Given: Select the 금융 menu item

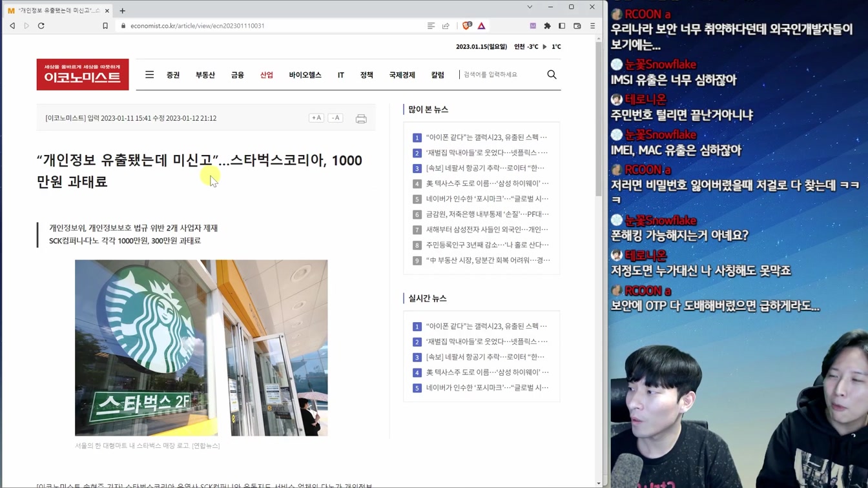Looking at the screenshot, I should pos(238,75).
